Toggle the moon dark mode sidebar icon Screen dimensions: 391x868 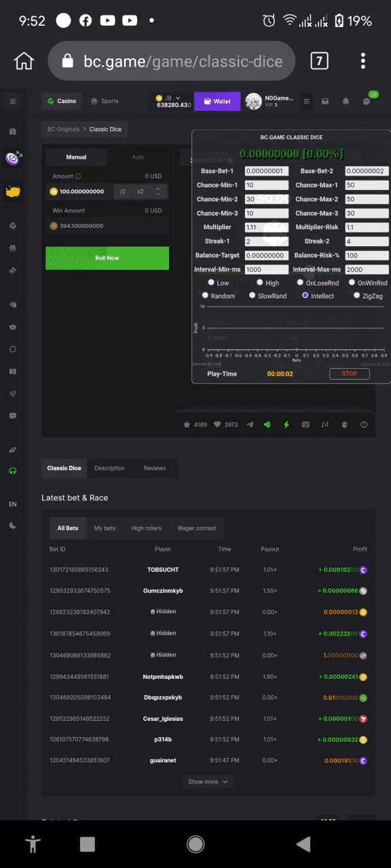coord(12,525)
